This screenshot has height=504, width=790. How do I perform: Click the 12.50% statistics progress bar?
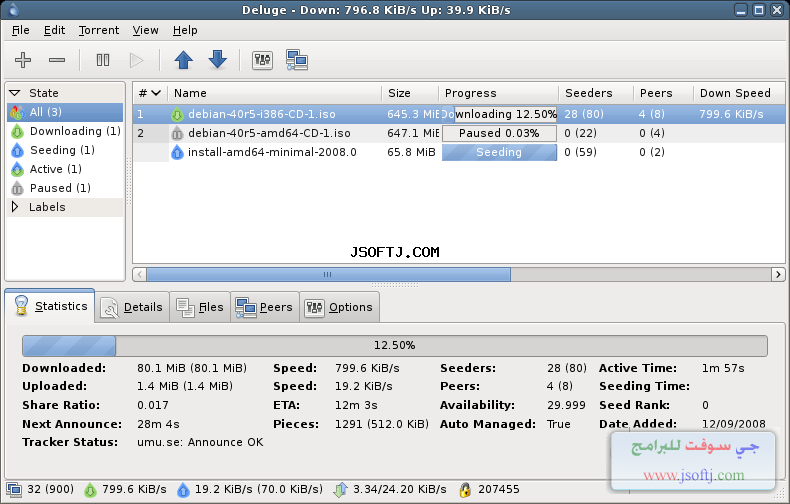click(x=394, y=346)
